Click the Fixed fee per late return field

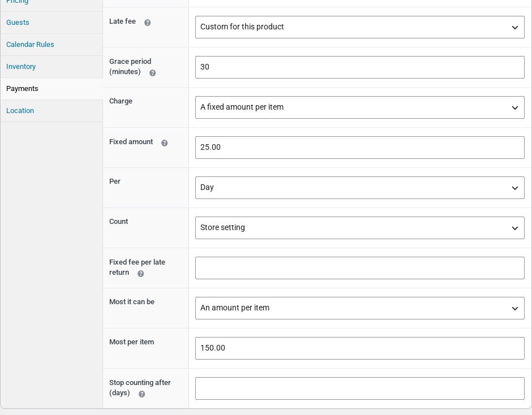point(359,268)
